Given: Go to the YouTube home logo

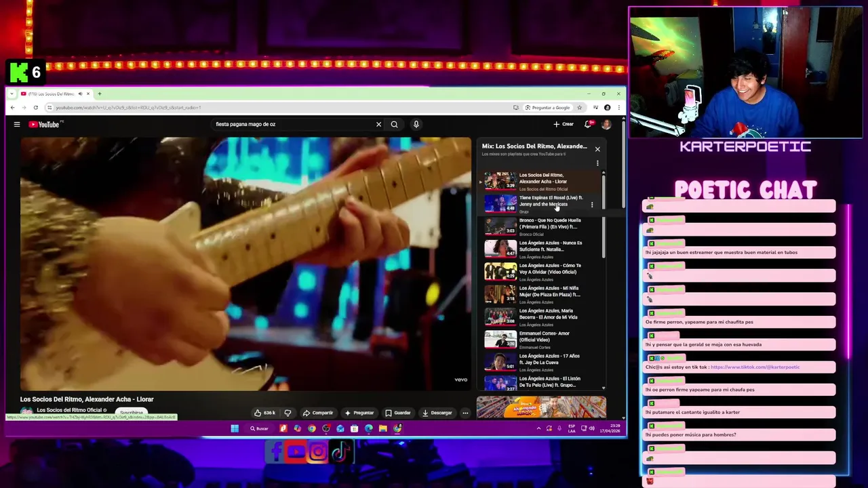Looking at the screenshot, I should [x=45, y=124].
